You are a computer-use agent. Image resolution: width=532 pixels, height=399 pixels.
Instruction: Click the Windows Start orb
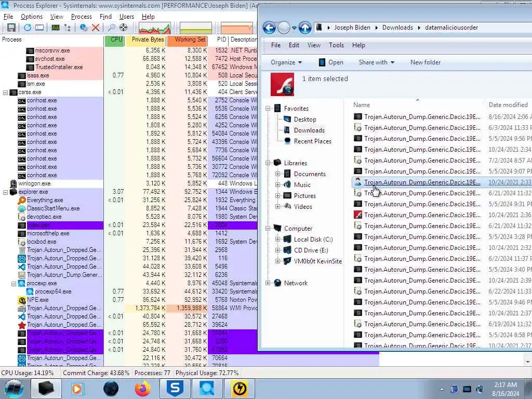tap(14, 389)
